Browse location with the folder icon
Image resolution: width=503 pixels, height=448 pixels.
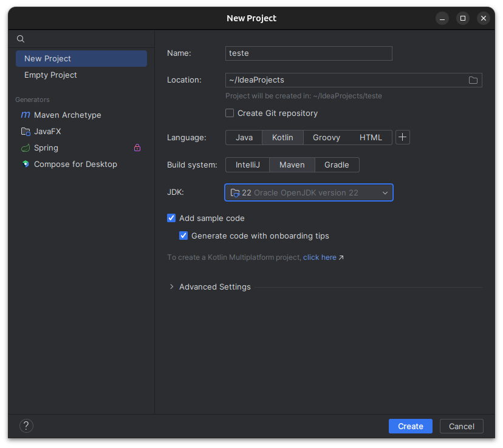tap(473, 80)
